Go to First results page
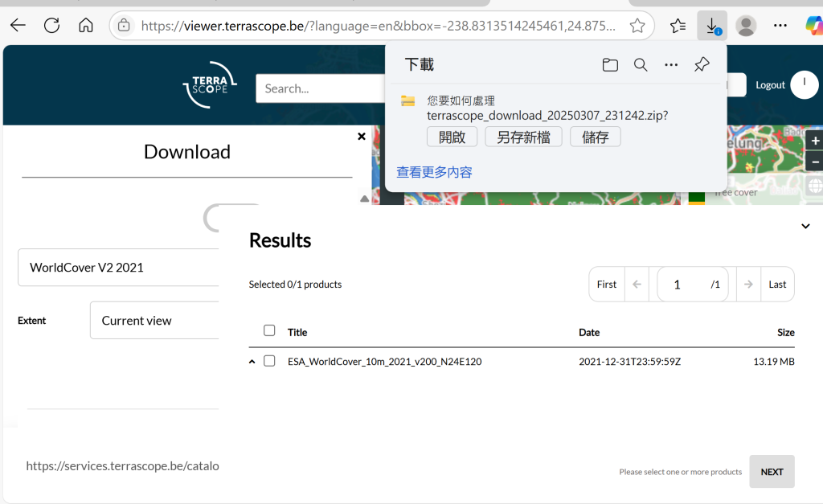Screen dimensions: 823x504 click(x=607, y=284)
